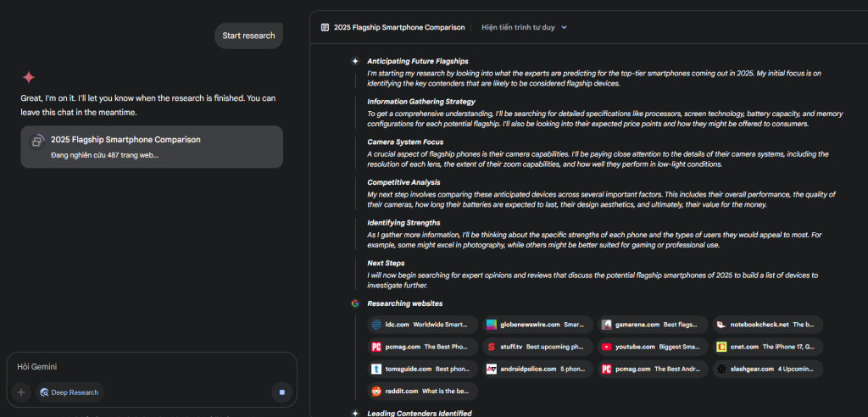
Task: Open the pcmag.com The Best Andr... chip
Action: pyautogui.click(x=653, y=369)
